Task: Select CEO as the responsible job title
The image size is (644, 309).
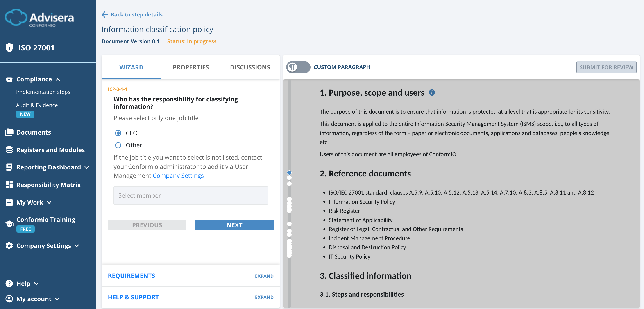Action: click(x=118, y=133)
